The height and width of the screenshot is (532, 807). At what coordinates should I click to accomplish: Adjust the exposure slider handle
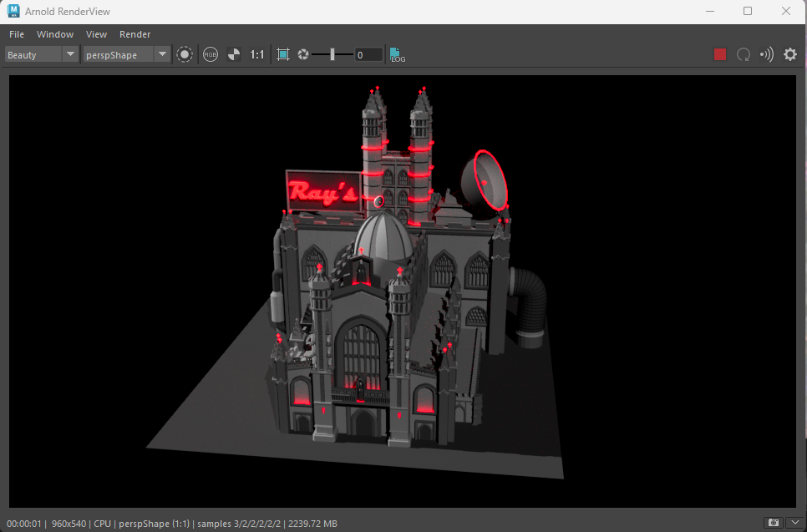point(332,54)
